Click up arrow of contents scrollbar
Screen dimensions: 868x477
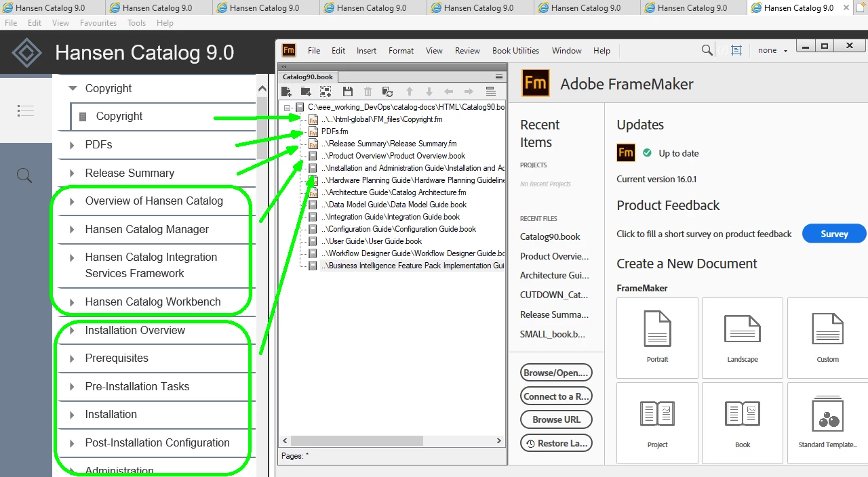pyautogui.click(x=262, y=88)
